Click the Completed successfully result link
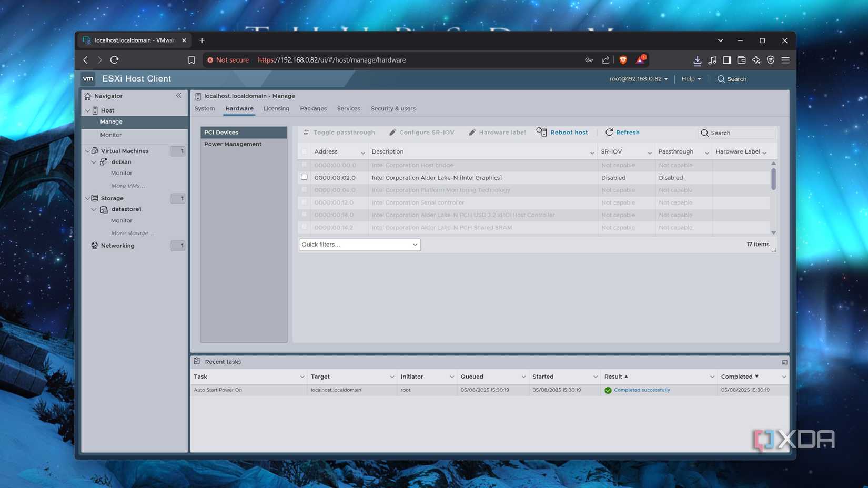 pyautogui.click(x=642, y=390)
